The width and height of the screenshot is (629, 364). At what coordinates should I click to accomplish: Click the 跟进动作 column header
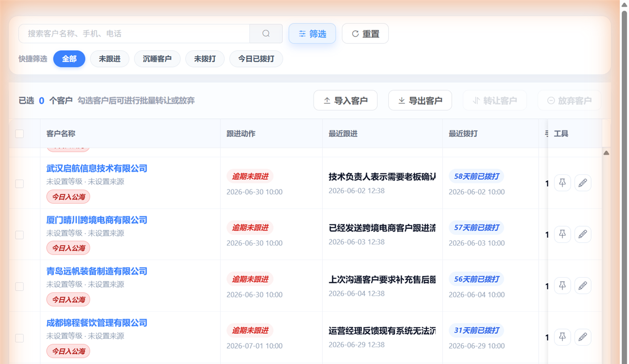(x=241, y=134)
